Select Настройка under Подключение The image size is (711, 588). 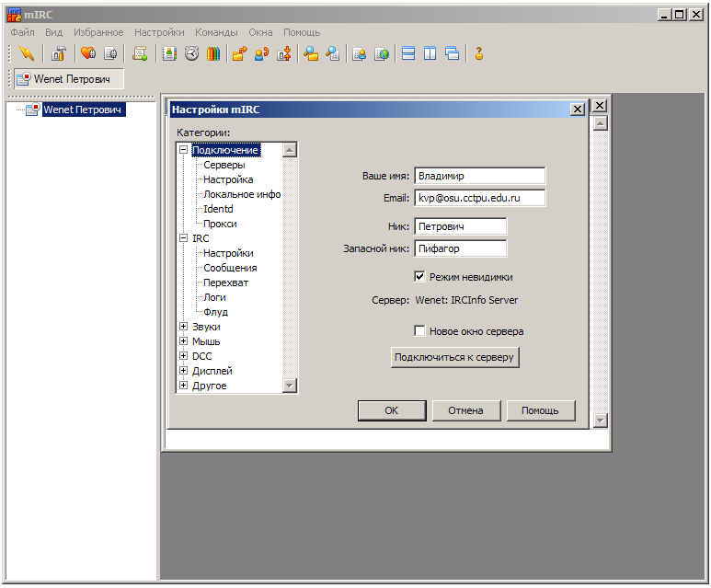point(228,179)
